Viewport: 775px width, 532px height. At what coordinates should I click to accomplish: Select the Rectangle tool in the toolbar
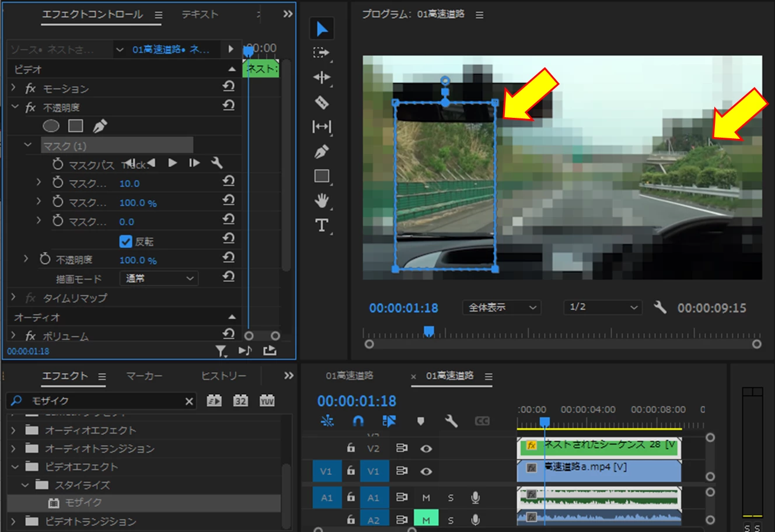pyautogui.click(x=322, y=176)
